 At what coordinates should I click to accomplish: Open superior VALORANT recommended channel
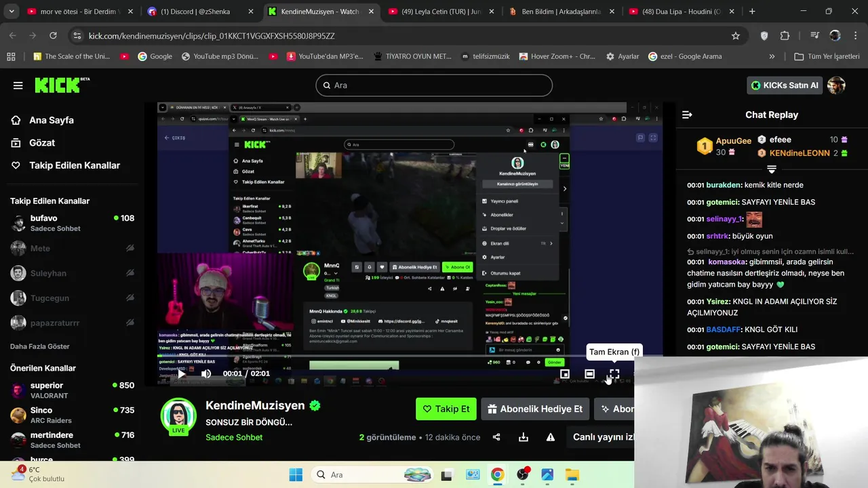[x=72, y=390]
